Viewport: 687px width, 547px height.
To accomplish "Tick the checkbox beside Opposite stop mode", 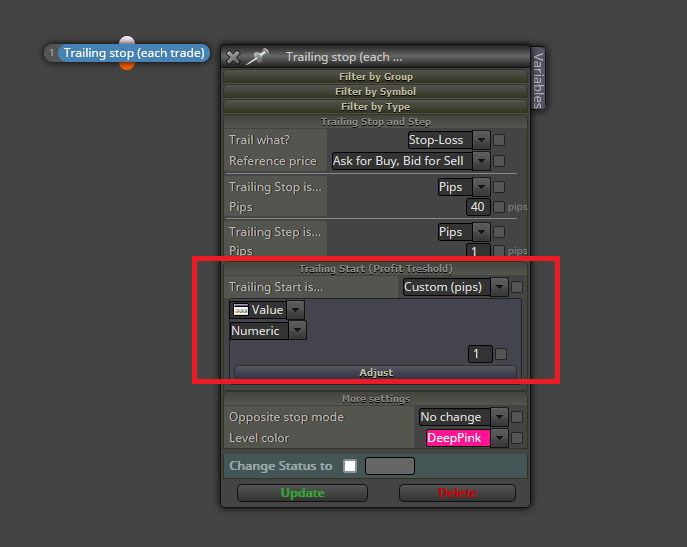I will pyautogui.click(x=517, y=417).
